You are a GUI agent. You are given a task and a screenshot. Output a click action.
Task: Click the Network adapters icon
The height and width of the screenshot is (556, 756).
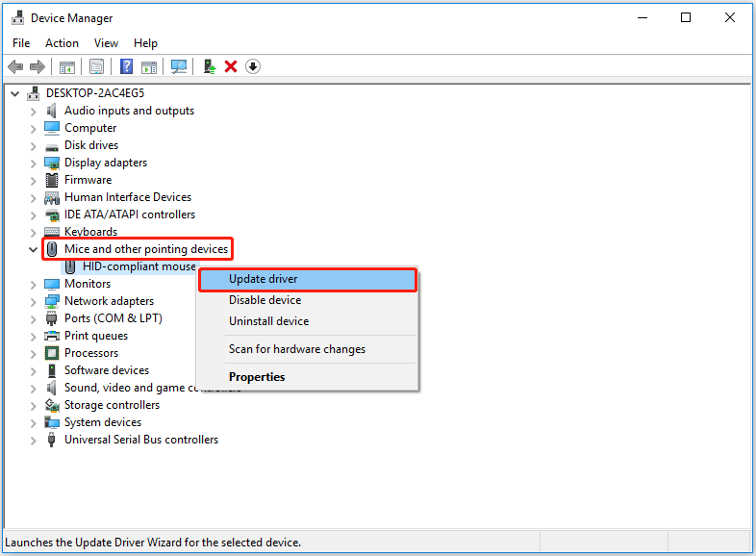52,301
